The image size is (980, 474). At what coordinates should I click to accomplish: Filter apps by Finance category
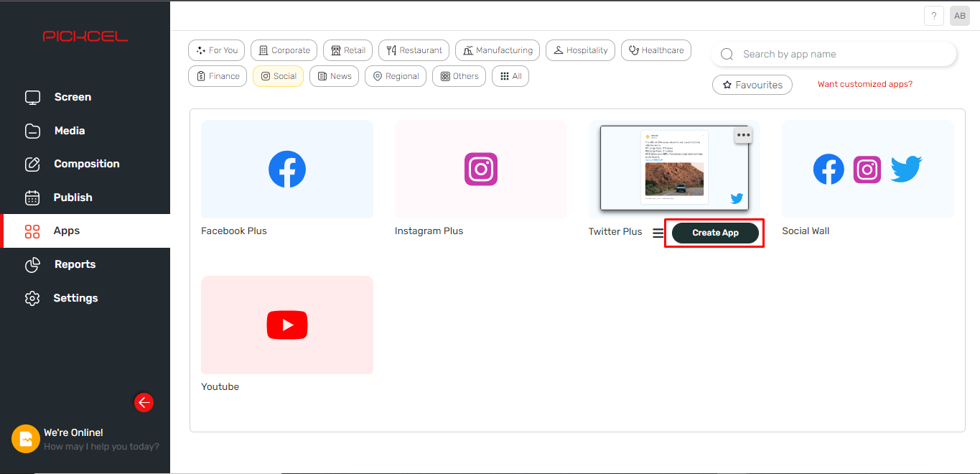218,76
